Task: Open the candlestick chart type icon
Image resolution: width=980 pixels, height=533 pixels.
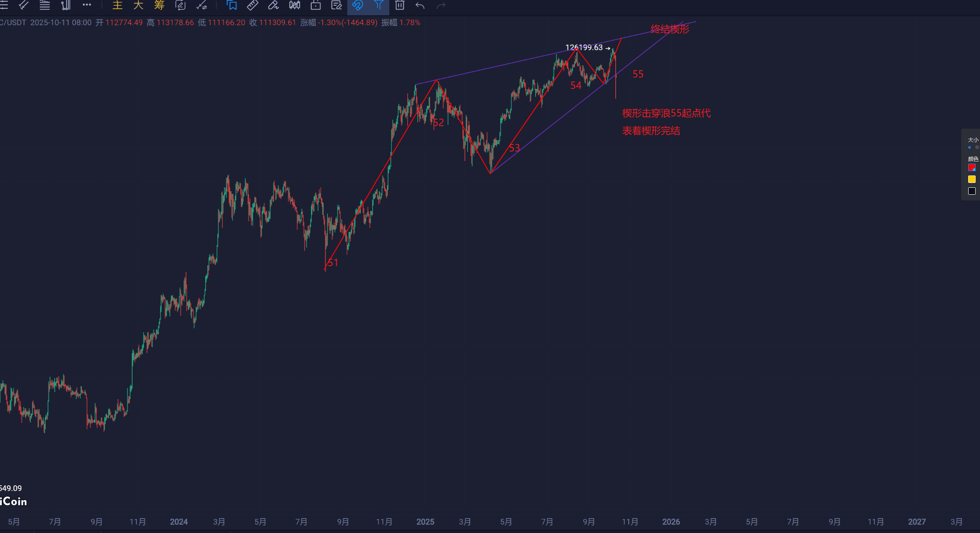Action: 295,5
